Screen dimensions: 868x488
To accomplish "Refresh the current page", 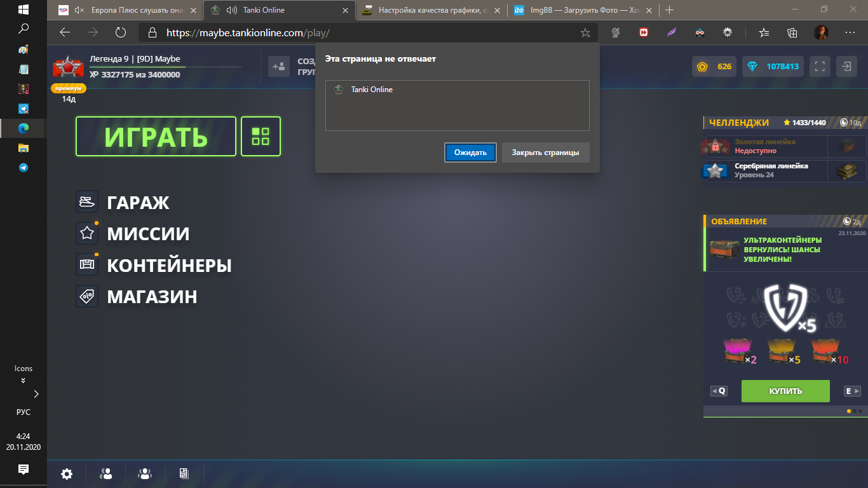I will [121, 32].
